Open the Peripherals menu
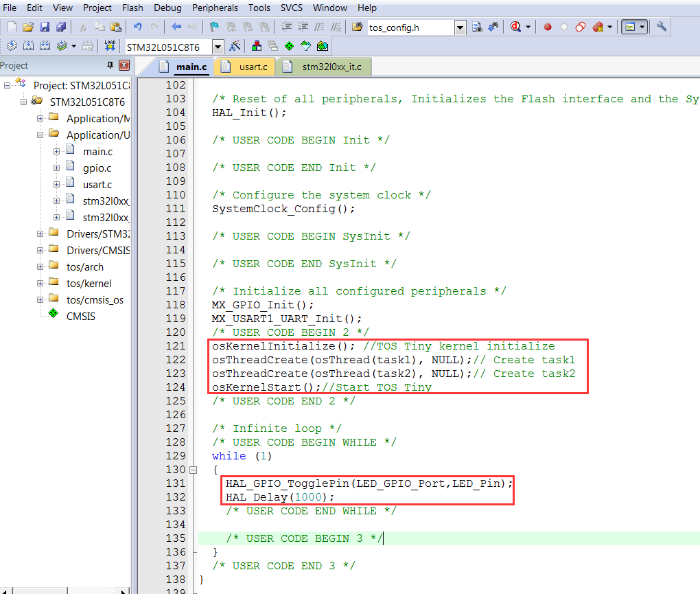Viewport: 700px width, 594px height. click(215, 8)
